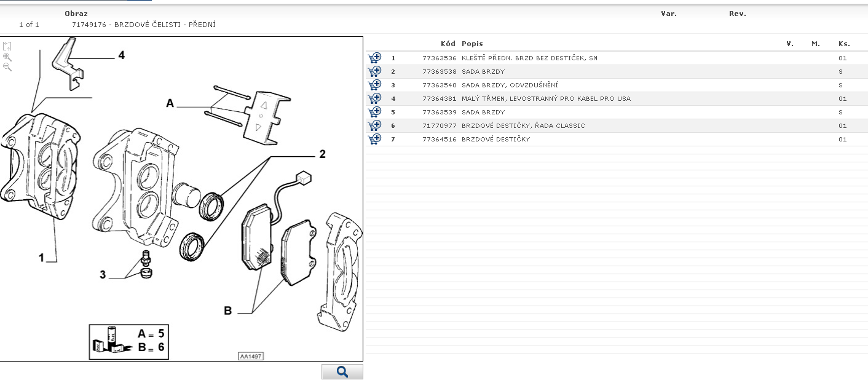Click the fit-to-window diagram icon
This screenshot has height=388, width=868.
(x=7, y=46)
